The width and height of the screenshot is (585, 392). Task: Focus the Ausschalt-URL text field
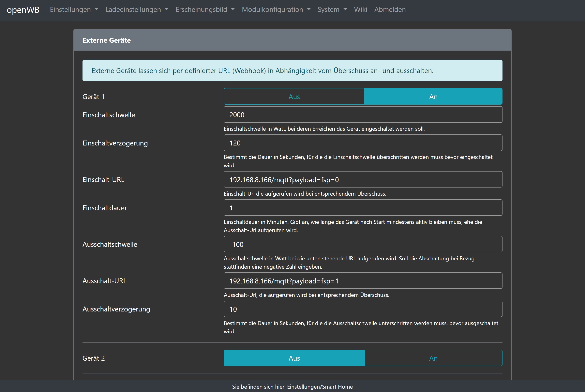pos(363,281)
